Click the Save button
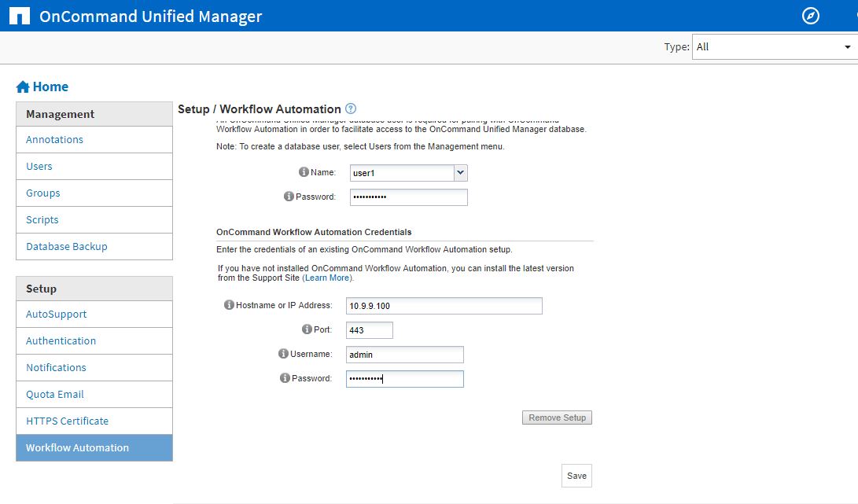The width and height of the screenshot is (858, 504). (x=576, y=475)
